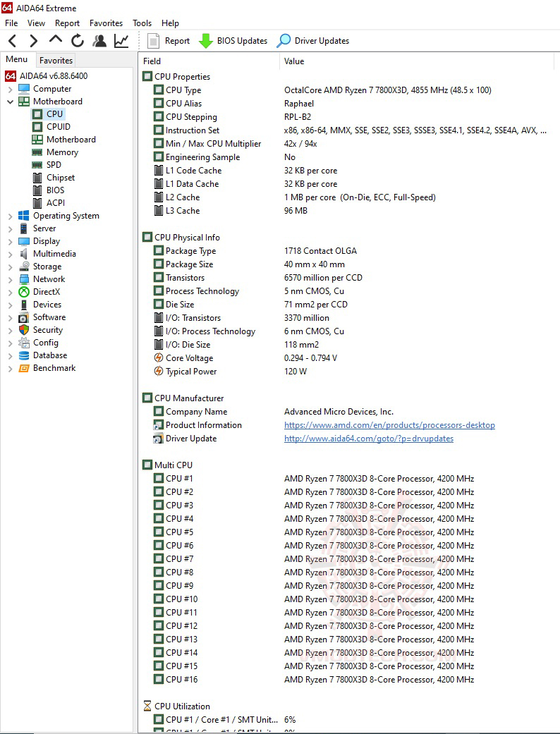Expand the Multimedia tree node
The height and width of the screenshot is (734, 560).
(11, 254)
